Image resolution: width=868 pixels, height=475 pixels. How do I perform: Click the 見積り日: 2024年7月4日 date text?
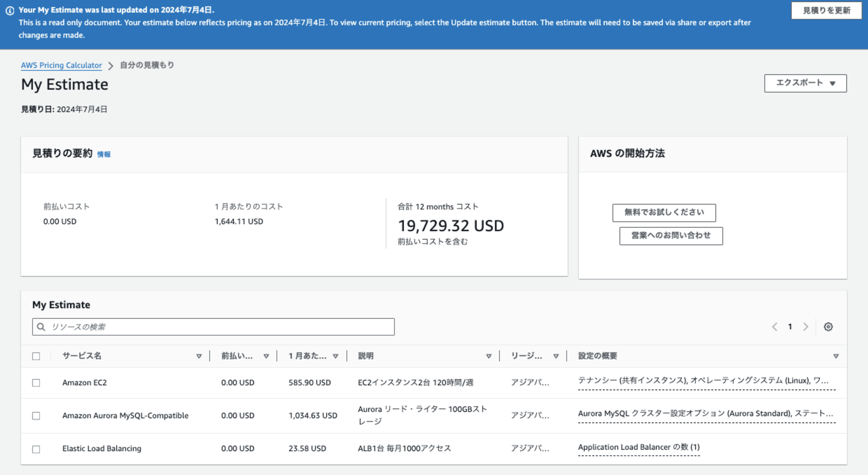pos(64,109)
